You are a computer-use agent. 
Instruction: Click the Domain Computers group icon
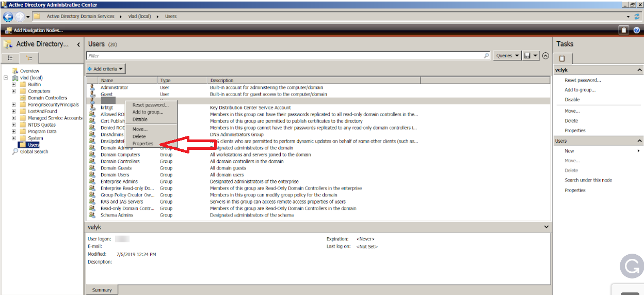(92, 154)
